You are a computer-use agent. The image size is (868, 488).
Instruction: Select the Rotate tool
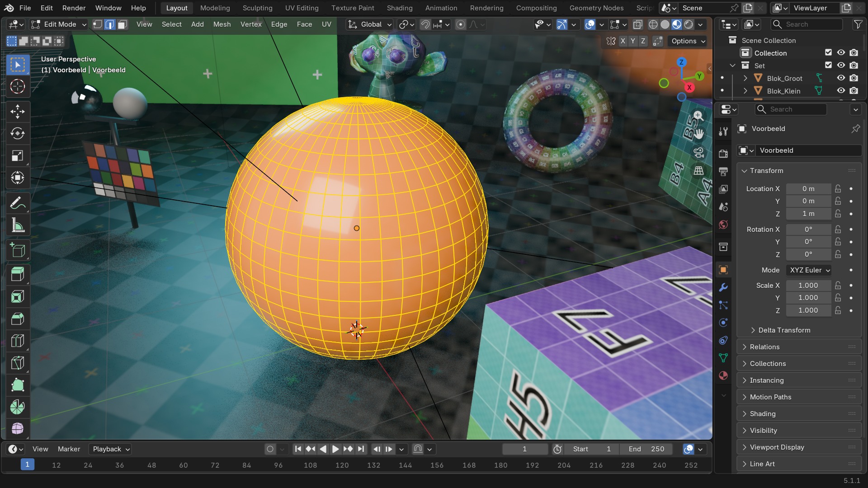pyautogui.click(x=18, y=134)
